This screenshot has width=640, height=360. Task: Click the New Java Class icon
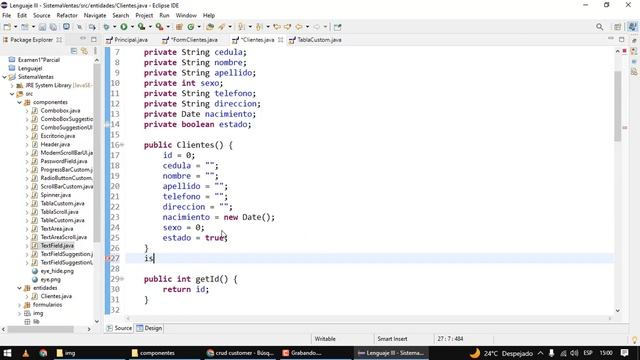pyautogui.click(x=191, y=27)
